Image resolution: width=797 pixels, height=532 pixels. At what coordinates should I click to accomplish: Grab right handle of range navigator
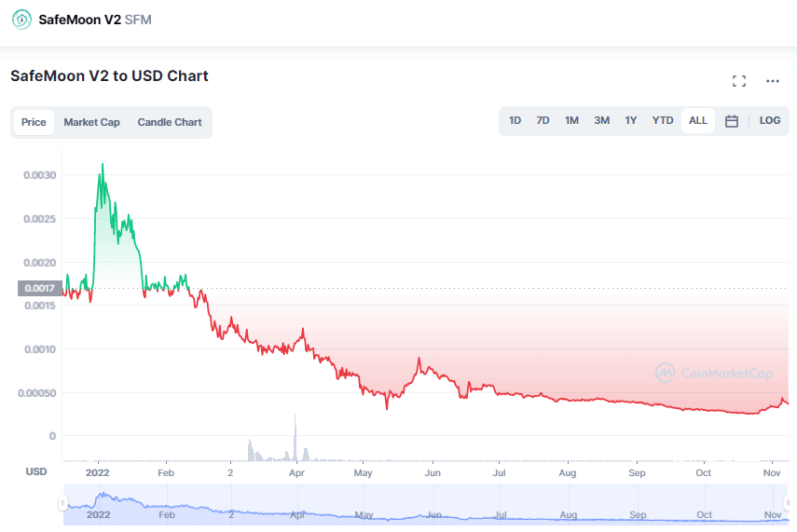pyautogui.click(x=789, y=503)
